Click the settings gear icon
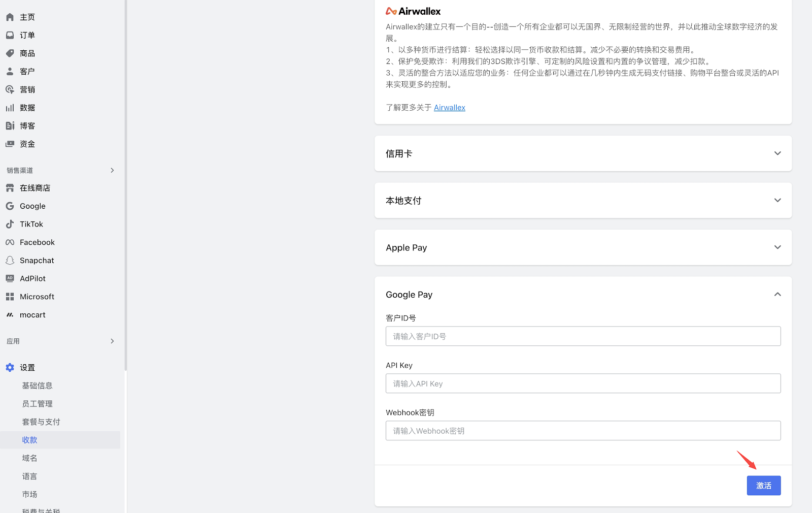The height and width of the screenshot is (513, 812). pyautogui.click(x=10, y=367)
